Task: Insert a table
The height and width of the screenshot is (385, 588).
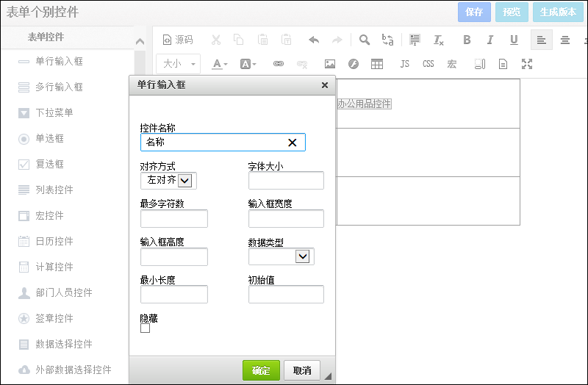Action: pos(377,64)
